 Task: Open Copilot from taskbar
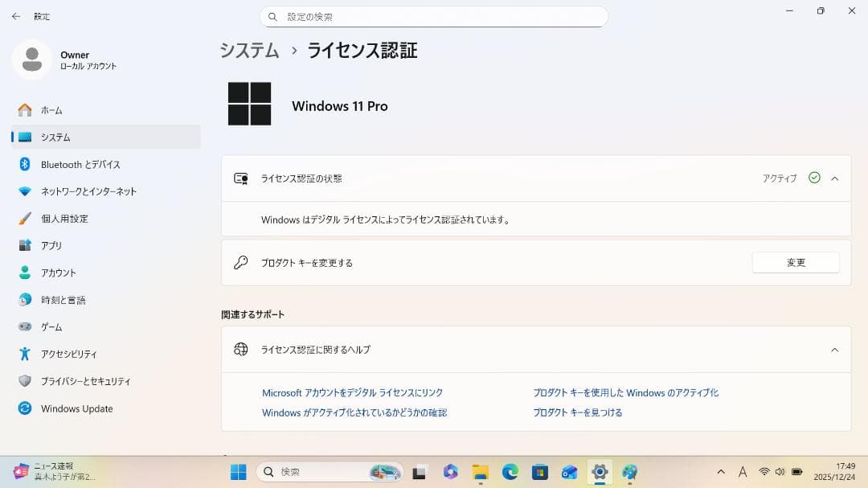[x=450, y=471]
